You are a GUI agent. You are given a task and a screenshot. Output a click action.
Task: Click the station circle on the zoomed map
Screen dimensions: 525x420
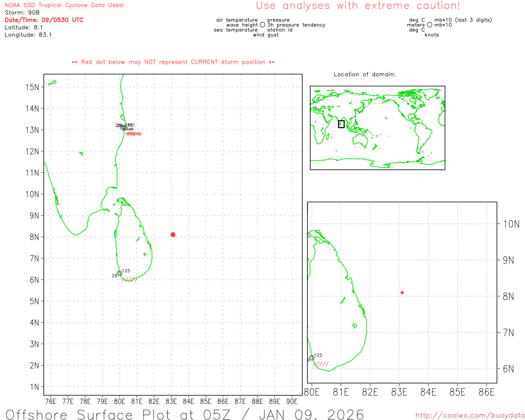pyautogui.click(x=312, y=358)
